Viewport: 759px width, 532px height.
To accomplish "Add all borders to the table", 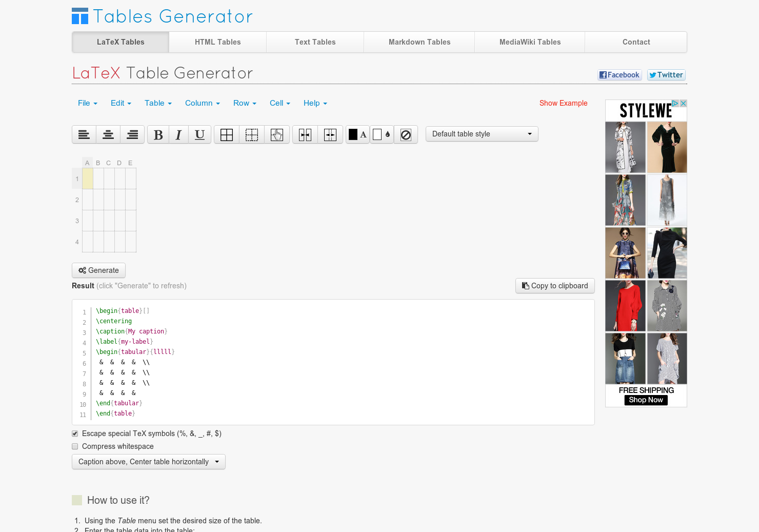I will click(x=226, y=134).
